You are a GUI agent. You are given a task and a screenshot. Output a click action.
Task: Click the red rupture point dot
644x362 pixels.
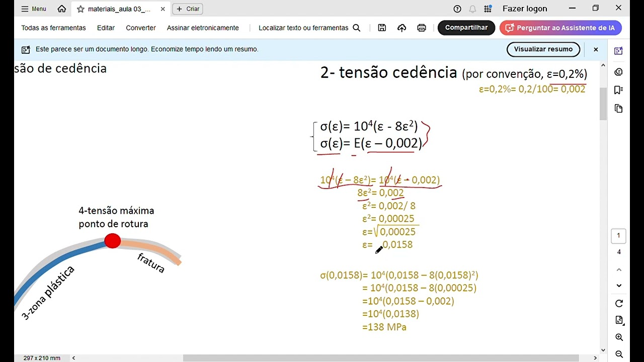(113, 241)
